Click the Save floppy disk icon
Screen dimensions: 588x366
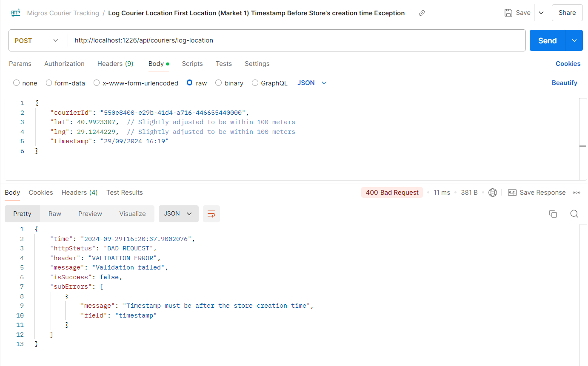[x=508, y=13]
